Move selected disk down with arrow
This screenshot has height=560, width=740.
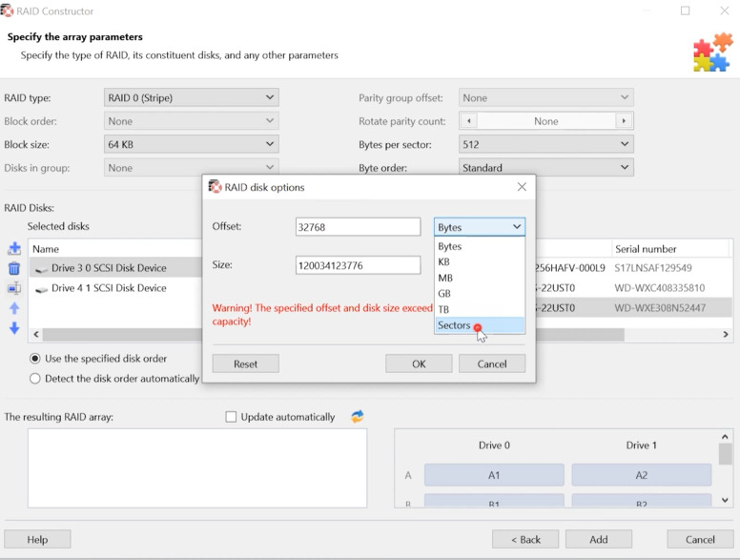click(14, 328)
